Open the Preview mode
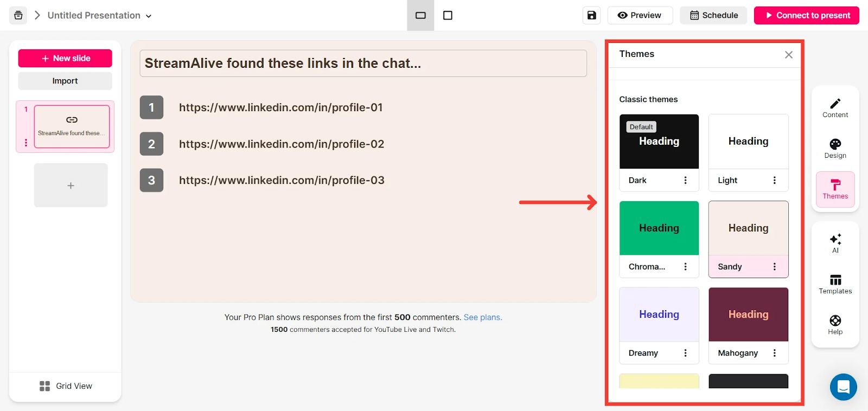The image size is (868, 411). click(x=640, y=15)
